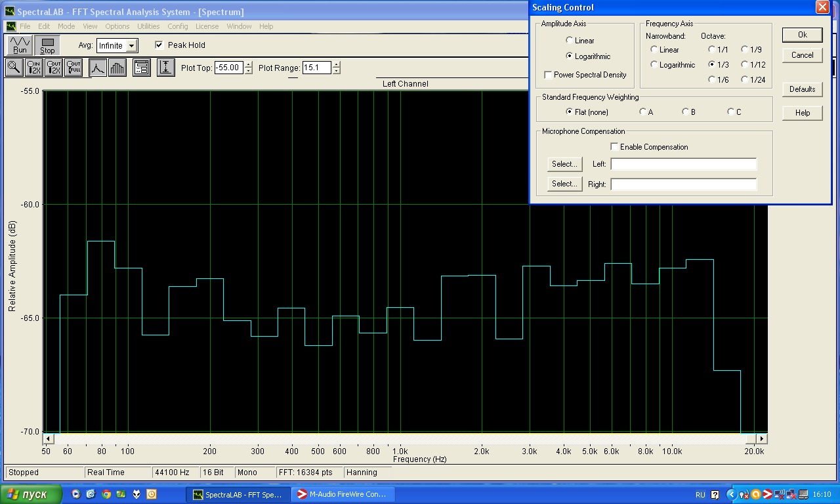This screenshot has height=504, width=840.
Task: Click the Zoom Out Full icon
Action: click(73, 68)
